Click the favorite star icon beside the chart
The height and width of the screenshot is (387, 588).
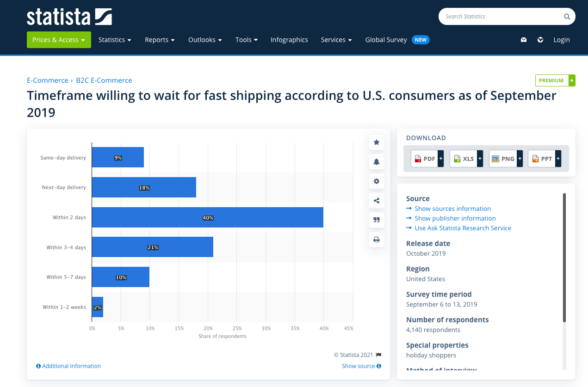pyautogui.click(x=376, y=142)
